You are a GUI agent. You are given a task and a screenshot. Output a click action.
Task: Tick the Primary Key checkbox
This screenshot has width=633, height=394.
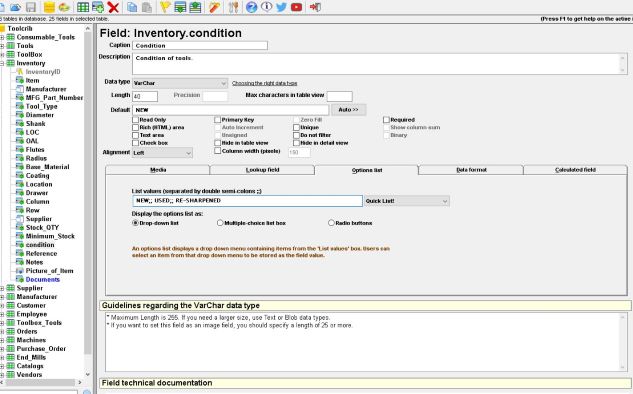point(218,120)
